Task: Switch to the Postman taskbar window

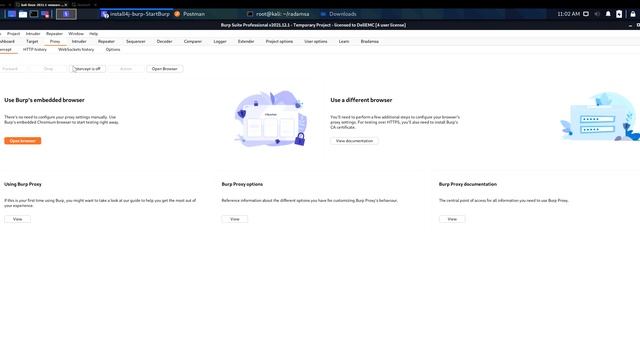Action: [x=189, y=14]
